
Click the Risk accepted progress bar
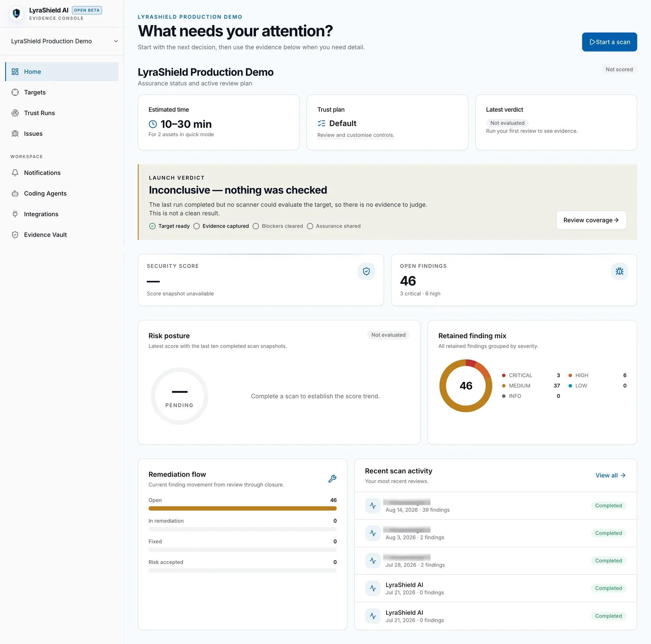242,571
